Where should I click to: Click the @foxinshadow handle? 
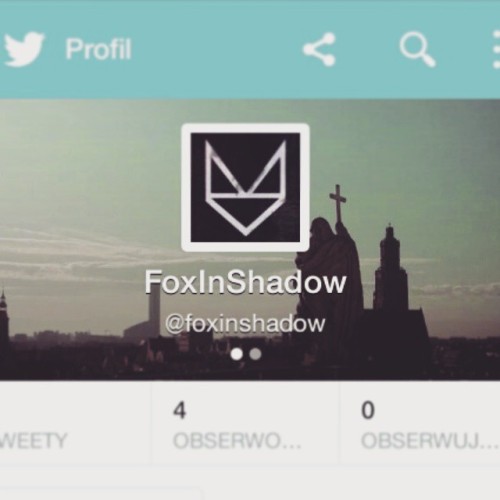tap(245, 323)
